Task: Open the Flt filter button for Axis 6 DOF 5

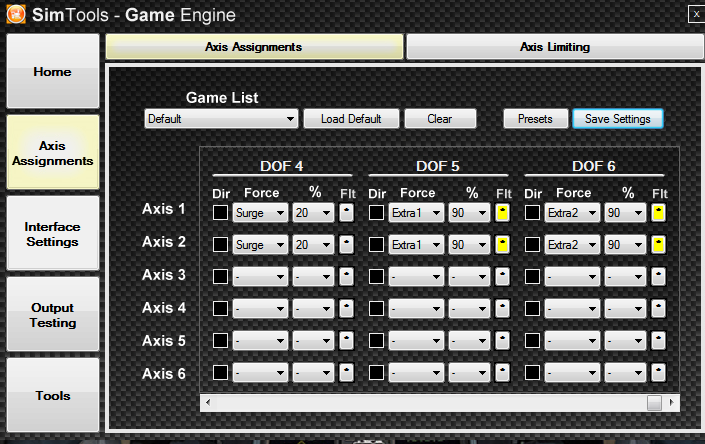Action: coord(502,373)
